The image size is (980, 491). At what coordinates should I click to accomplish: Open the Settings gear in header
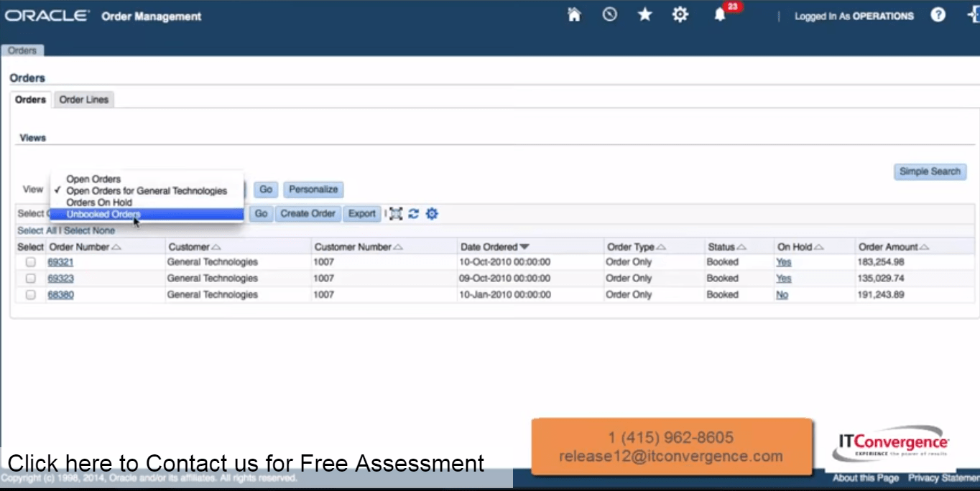point(680,14)
